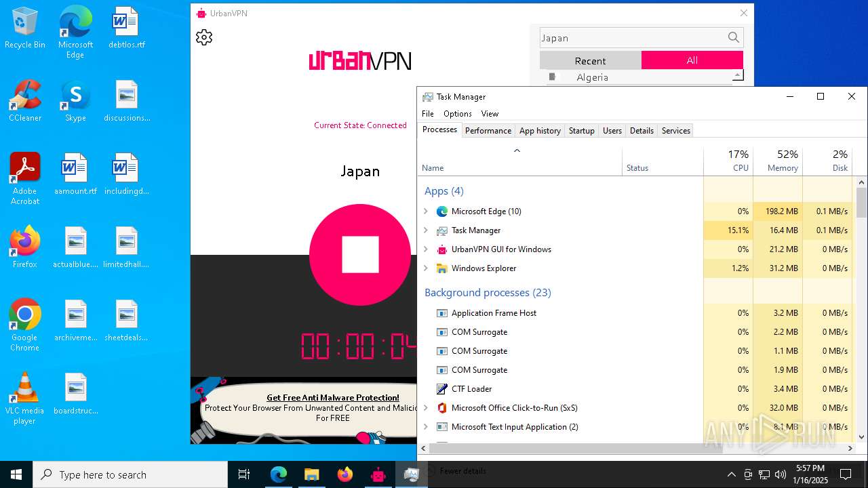Open the notification center icon

pyautogui.click(x=846, y=474)
